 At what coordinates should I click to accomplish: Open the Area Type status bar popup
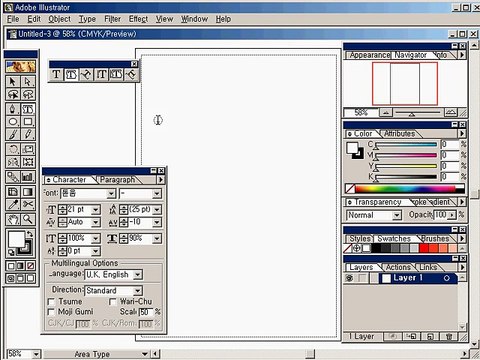[x=145, y=354]
